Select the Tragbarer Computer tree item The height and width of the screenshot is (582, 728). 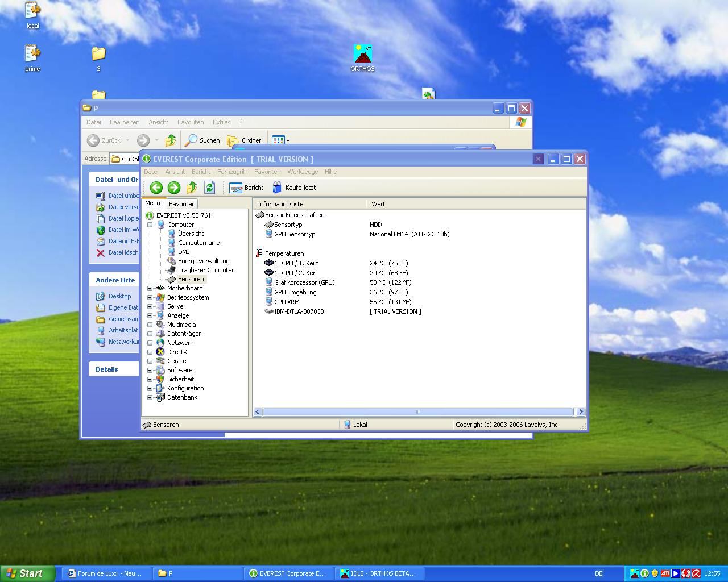click(205, 270)
